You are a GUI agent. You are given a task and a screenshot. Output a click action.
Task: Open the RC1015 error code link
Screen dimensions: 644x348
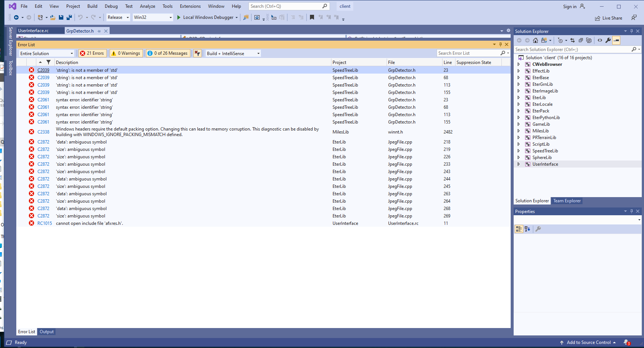(x=45, y=223)
